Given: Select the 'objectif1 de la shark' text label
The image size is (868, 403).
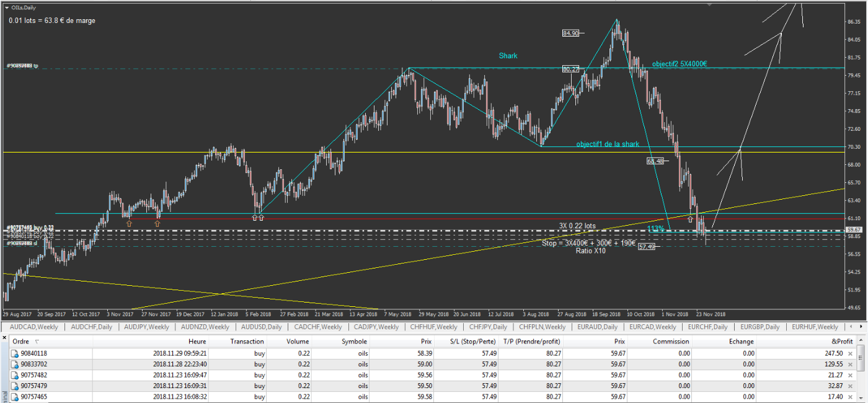Looking at the screenshot, I should point(608,144).
